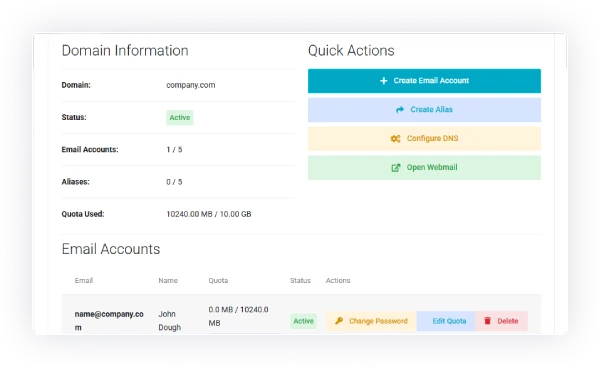Click the John Dough name cell
This screenshot has height=367, width=600.
click(170, 321)
